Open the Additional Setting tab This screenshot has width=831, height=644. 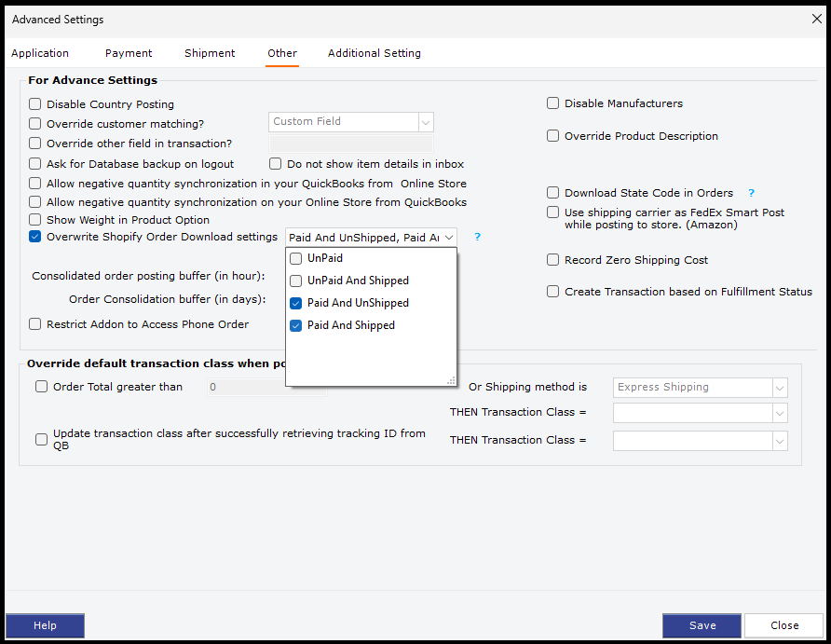[374, 53]
